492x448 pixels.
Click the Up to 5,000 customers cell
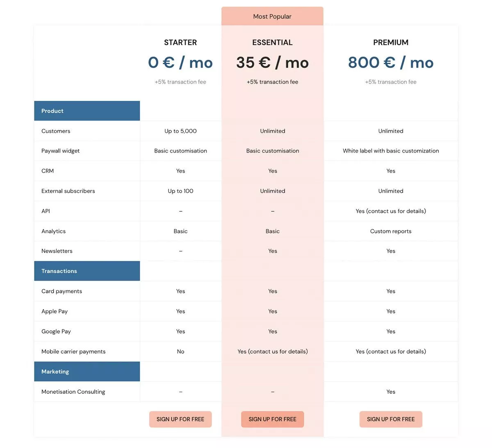point(180,131)
